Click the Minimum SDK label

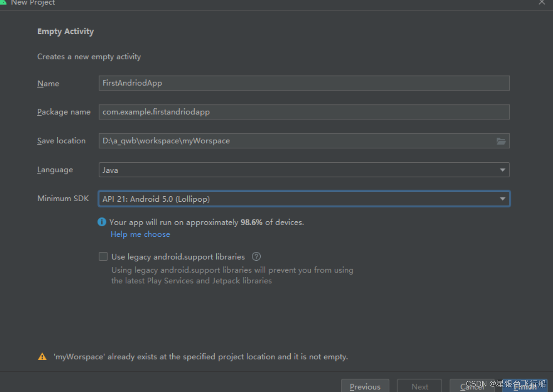(63, 198)
